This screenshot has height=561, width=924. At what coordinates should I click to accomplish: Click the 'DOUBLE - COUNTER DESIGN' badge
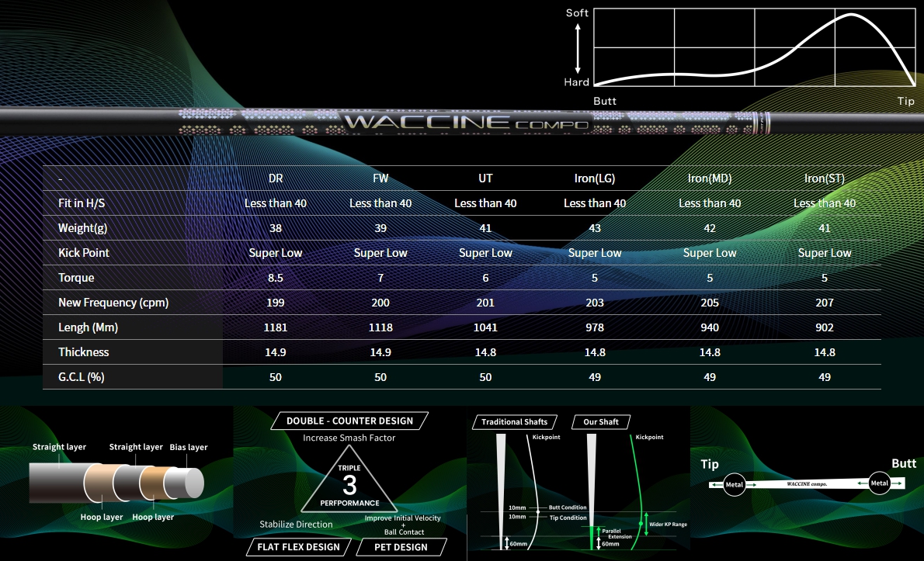click(349, 421)
